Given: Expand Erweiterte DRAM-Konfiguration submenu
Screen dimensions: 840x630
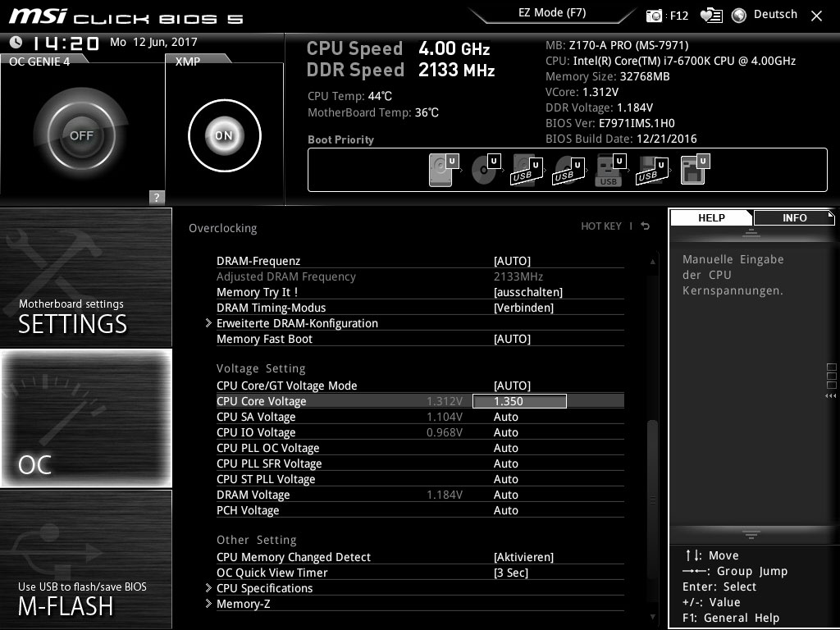Looking at the screenshot, I should pyautogui.click(x=297, y=323).
